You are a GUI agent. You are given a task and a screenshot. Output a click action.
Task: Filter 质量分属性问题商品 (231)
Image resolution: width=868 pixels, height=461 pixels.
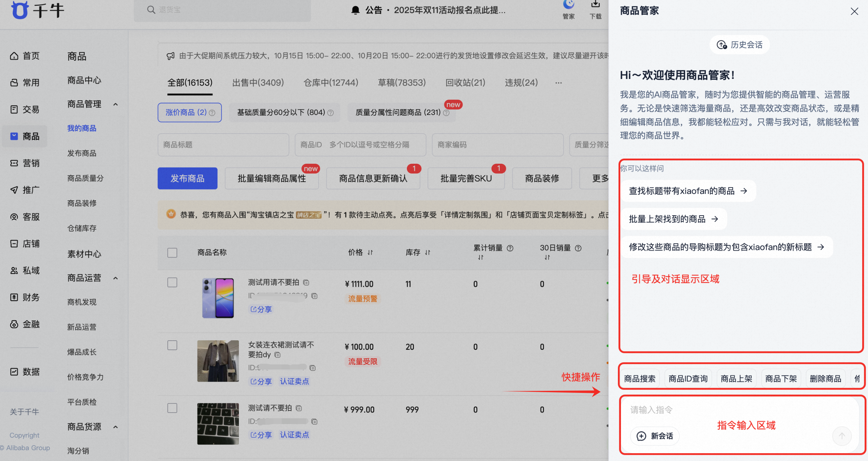[402, 112]
